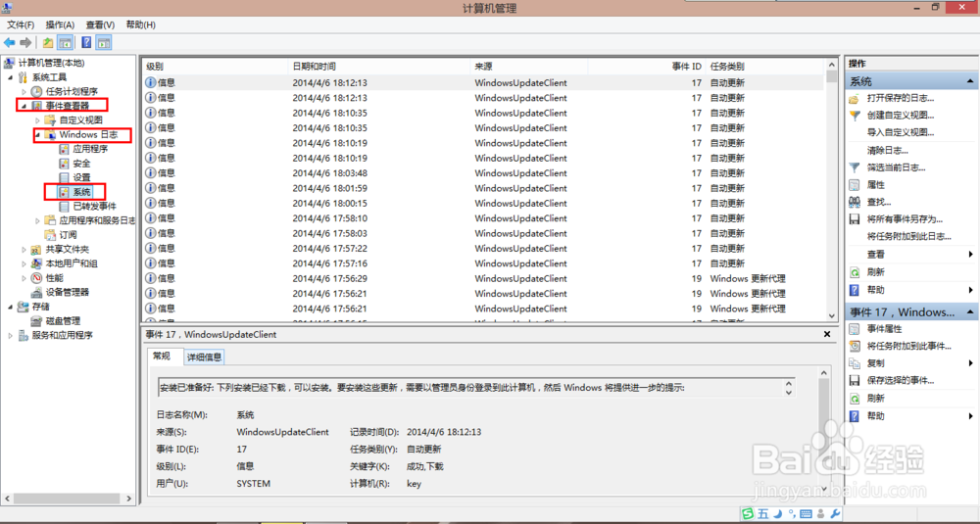Screen dimensions: 980x524
Task: Click 将所有事件另存为 action
Action: pyautogui.click(x=905, y=219)
